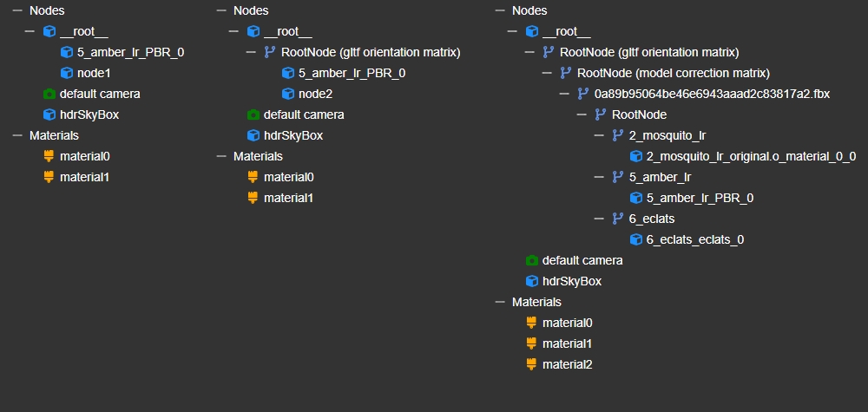
Task: Collapse Materials section in the node2 tree
Action: point(221,156)
